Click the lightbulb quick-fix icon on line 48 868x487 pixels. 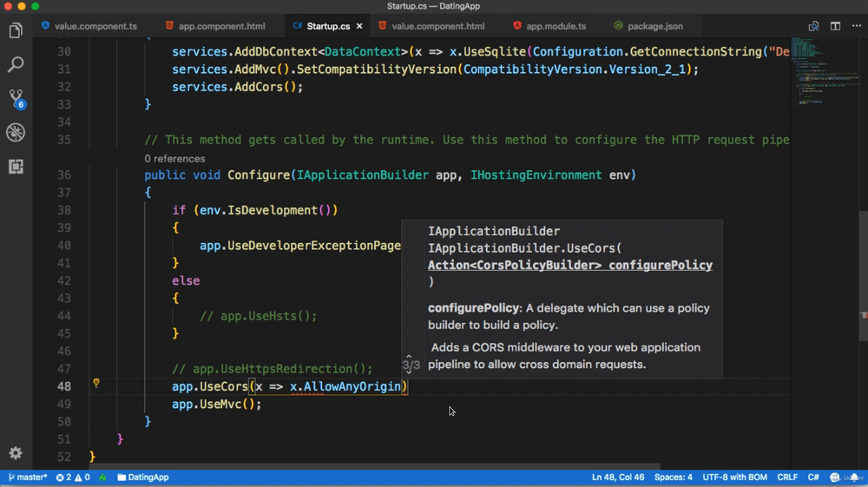point(96,383)
